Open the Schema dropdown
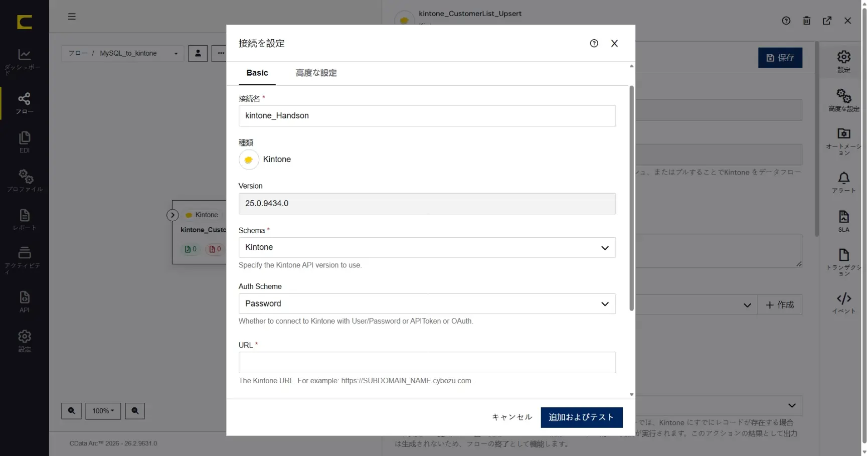Viewport: 868px width, 456px height. coord(427,247)
